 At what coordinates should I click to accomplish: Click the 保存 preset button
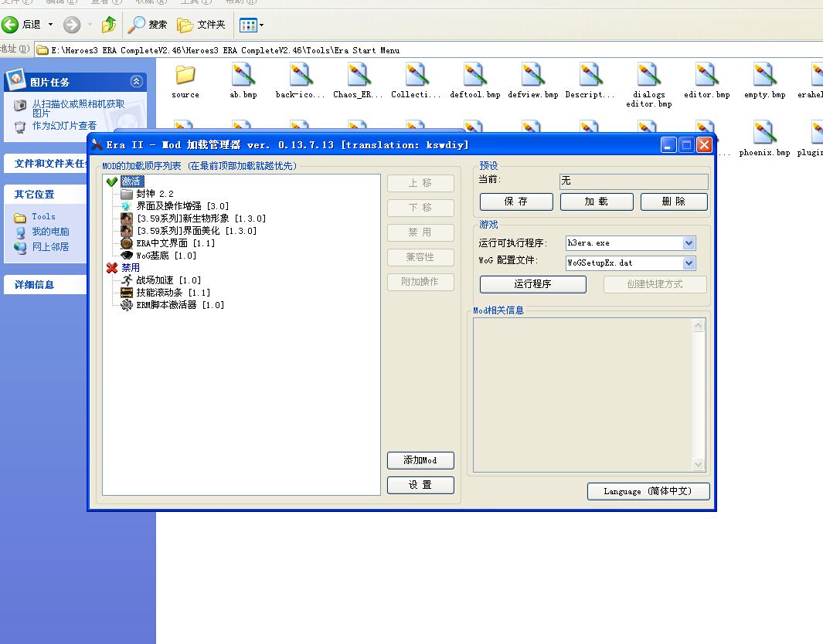point(516,202)
